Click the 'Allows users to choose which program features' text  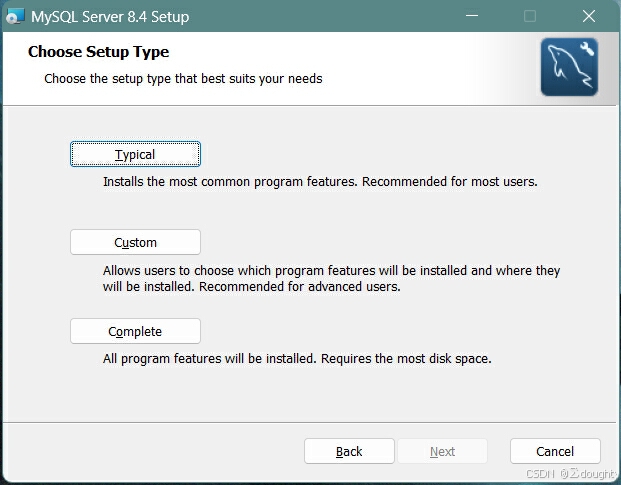coord(331,278)
